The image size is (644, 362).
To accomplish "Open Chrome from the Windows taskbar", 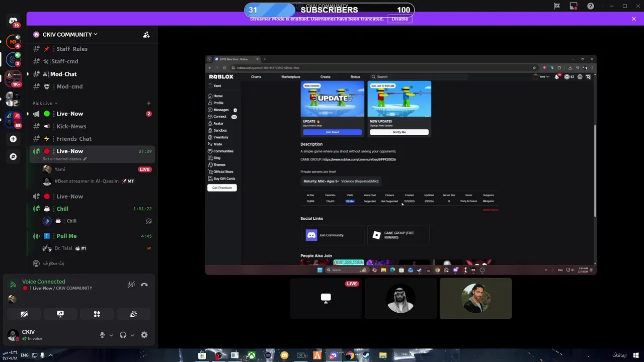I will pyautogui.click(x=350, y=355).
